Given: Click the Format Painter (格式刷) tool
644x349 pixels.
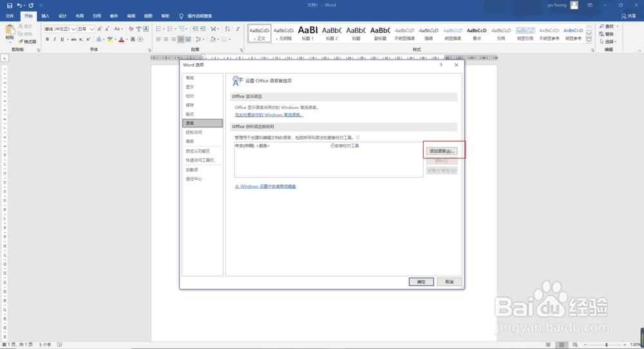Looking at the screenshot, I should click(x=28, y=41).
